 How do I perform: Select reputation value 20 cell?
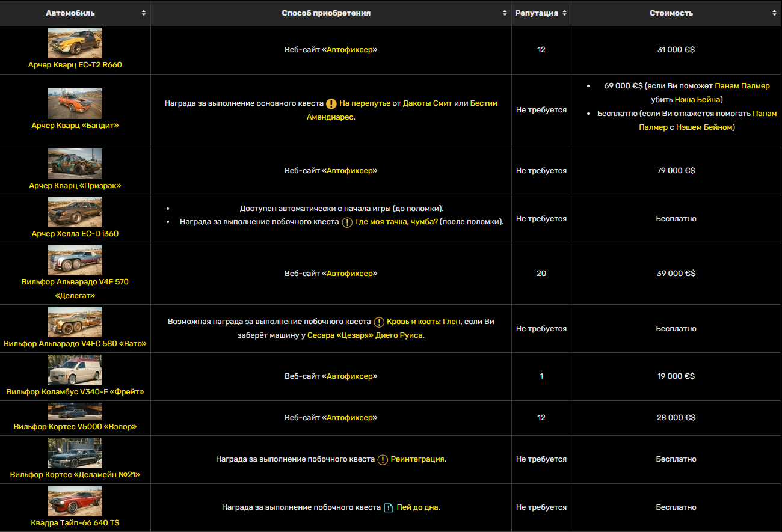[541, 274]
